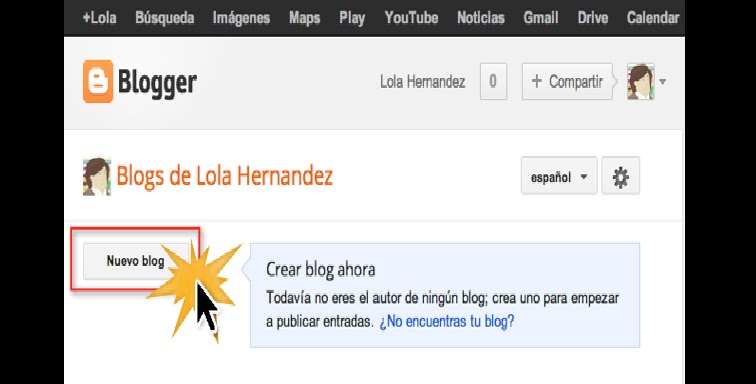Click the + Compartir button
Screen dimensions: 756x384
(567, 82)
